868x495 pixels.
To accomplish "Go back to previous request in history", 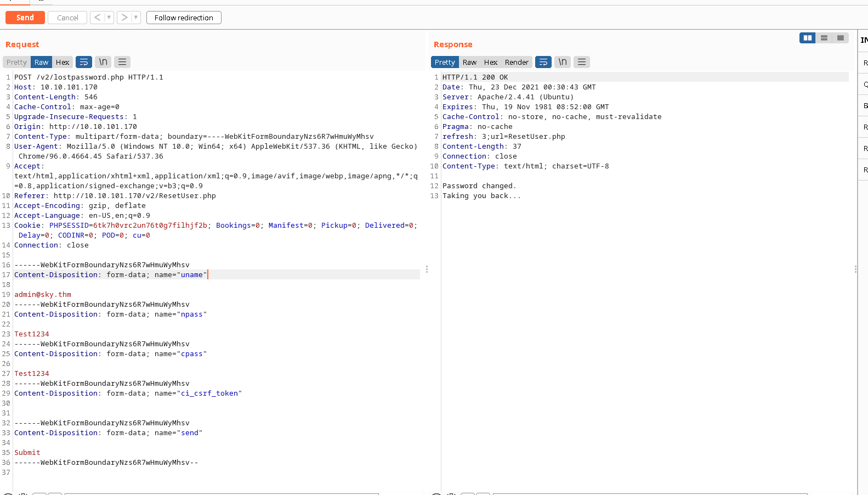I will [97, 18].
